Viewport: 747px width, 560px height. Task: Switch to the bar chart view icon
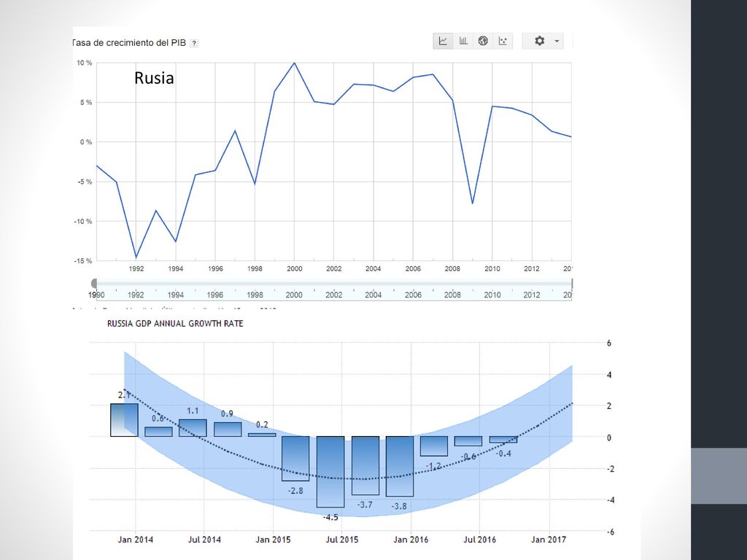463,41
